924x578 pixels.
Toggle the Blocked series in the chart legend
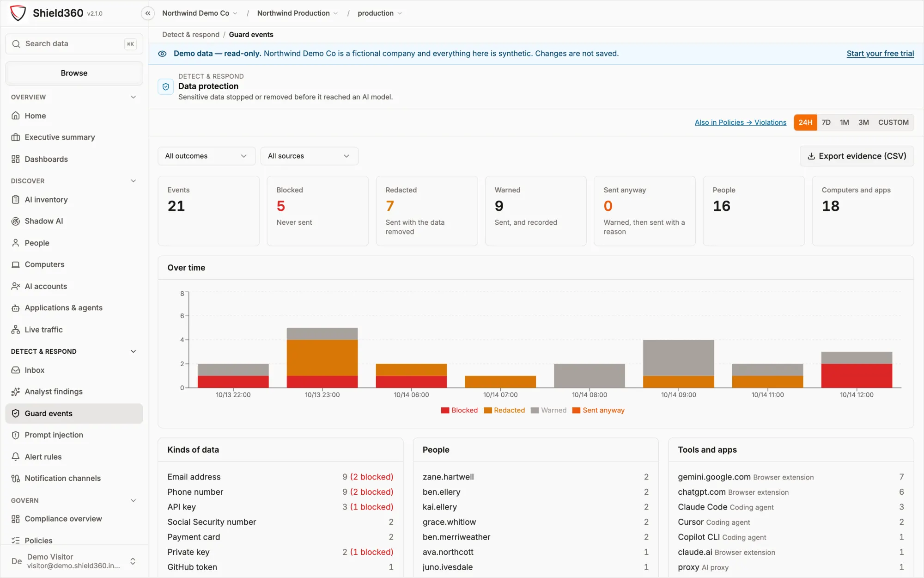click(460, 410)
